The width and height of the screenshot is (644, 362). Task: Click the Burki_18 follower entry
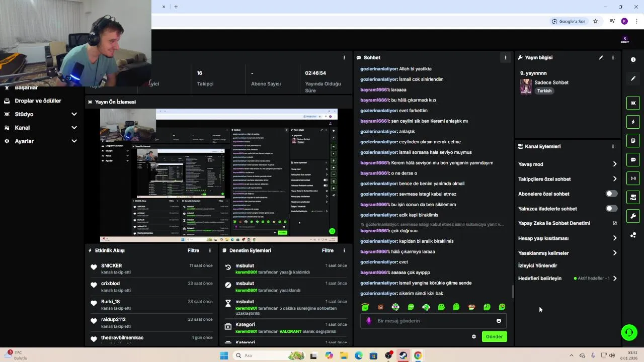pyautogui.click(x=151, y=305)
